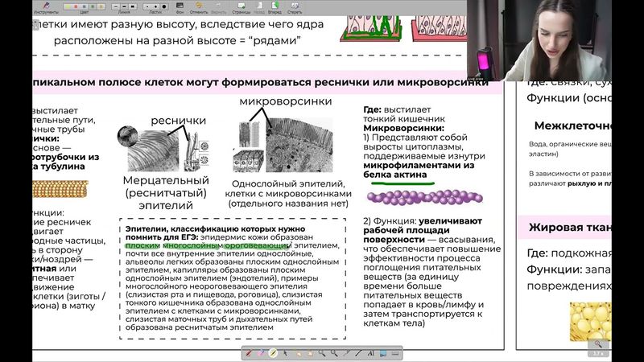The height and width of the screenshot is (362, 644).
Task: Open the Инструменты (tools) menu
Action: coord(46,7)
